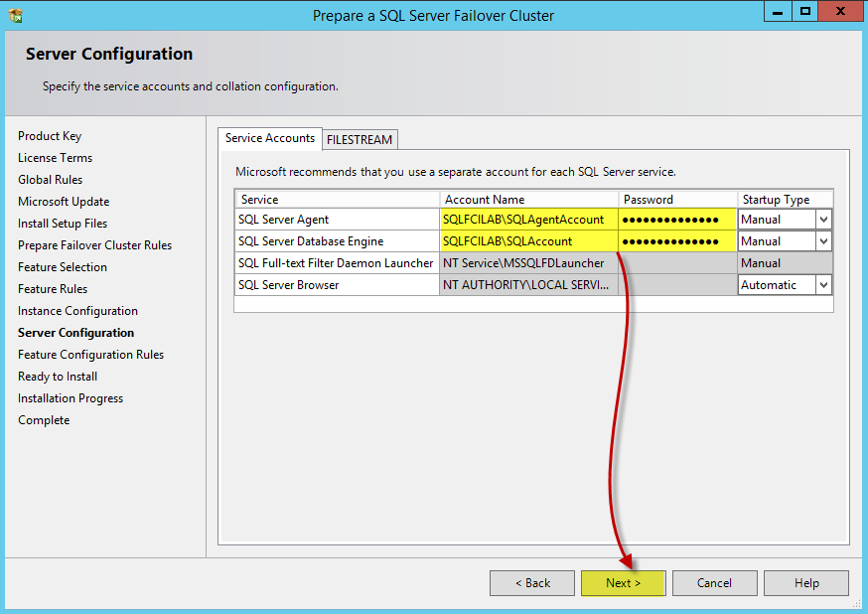Click the SQL Server Database Engine password field
Screen dimensions: 868x614
pos(677,241)
